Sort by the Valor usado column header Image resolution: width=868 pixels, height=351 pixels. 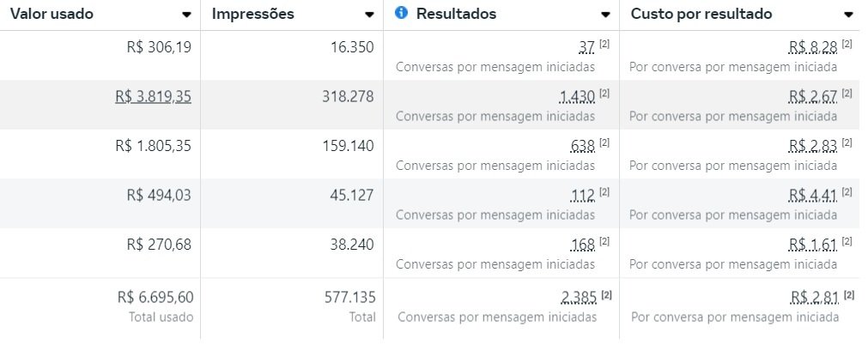52,14
